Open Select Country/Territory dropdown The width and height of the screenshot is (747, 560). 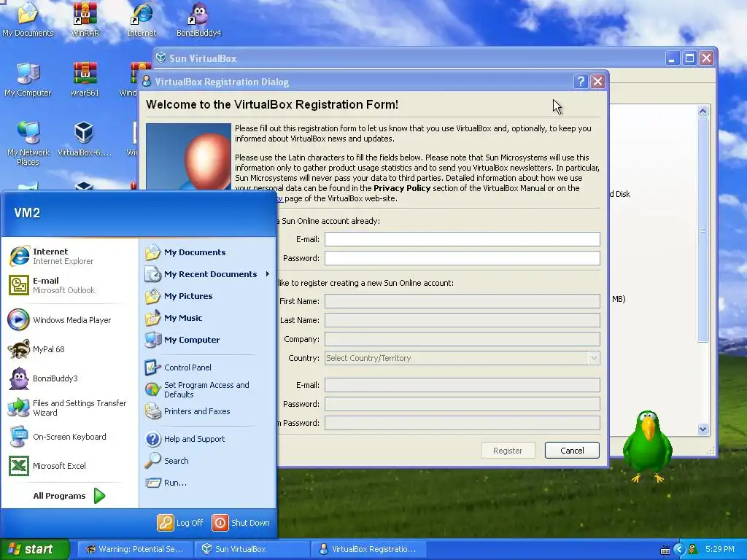462,358
